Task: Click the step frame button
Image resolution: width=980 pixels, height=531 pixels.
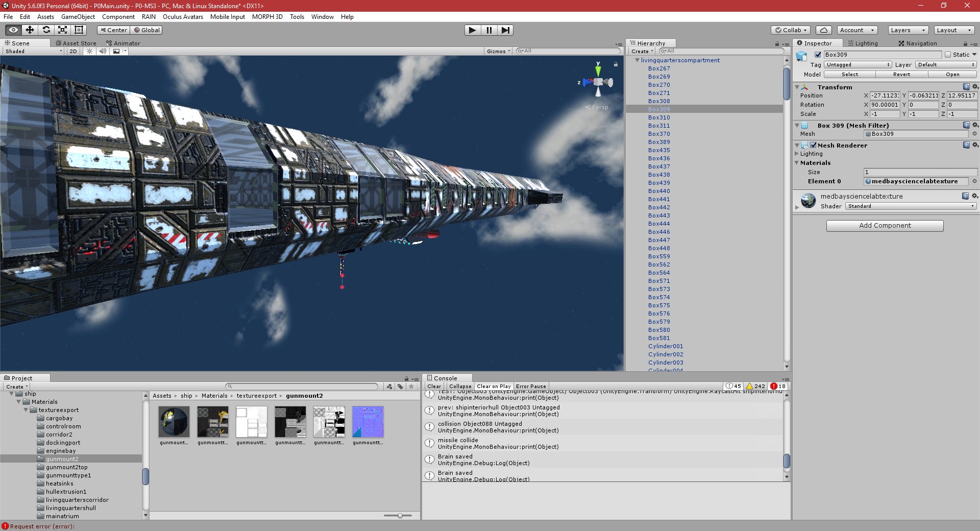Action: 506,30
